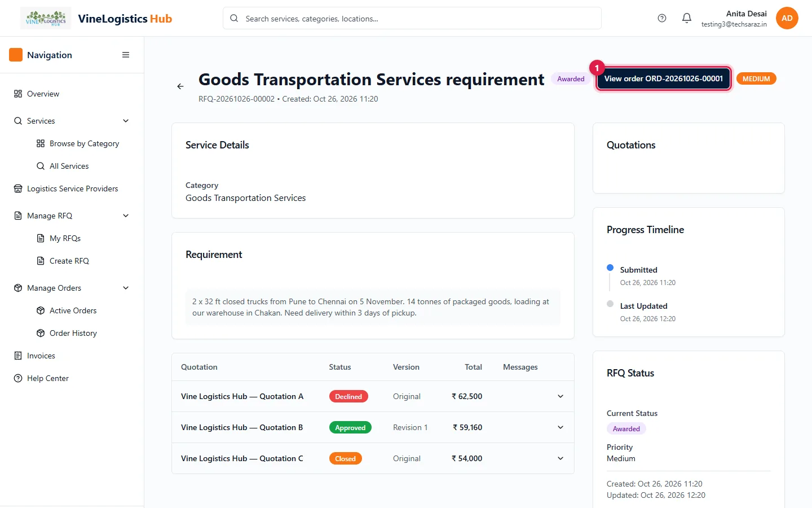Click the ₹ 62,500 total
812x508 pixels.
coord(467,396)
